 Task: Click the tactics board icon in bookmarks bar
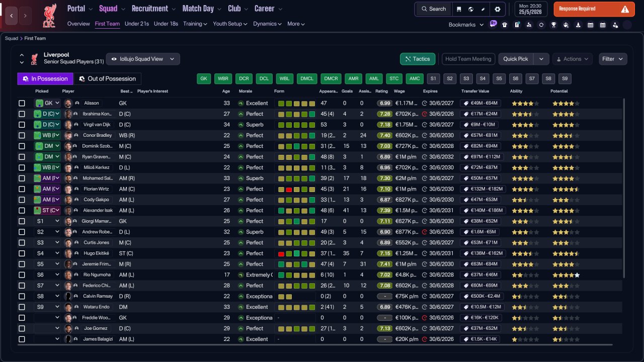[517, 25]
